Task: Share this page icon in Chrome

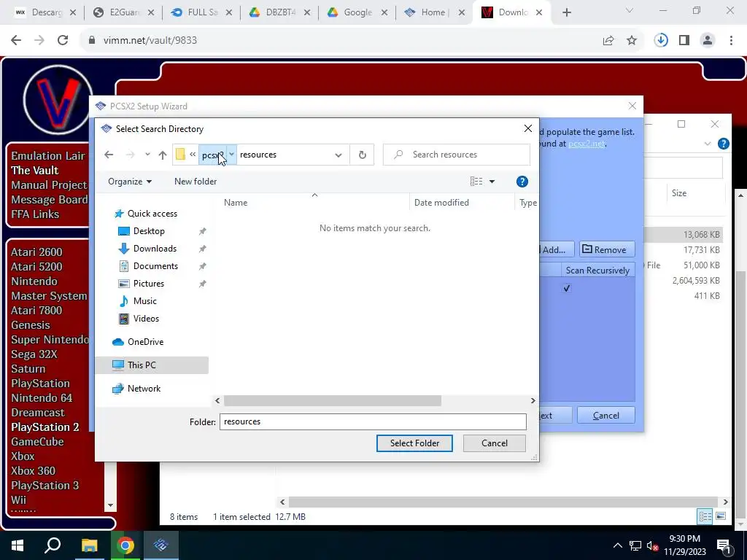Action: [x=608, y=41]
